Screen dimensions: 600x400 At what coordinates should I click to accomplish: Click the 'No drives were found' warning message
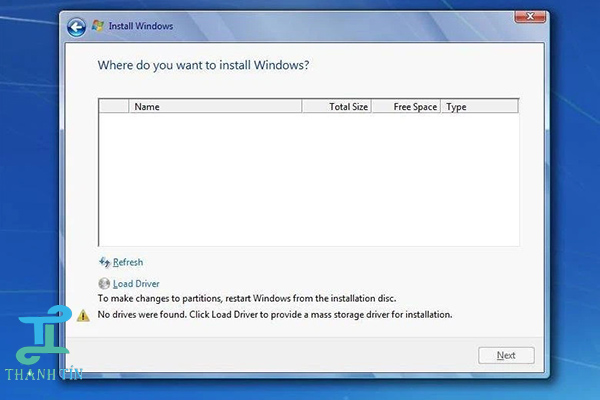[x=275, y=315]
